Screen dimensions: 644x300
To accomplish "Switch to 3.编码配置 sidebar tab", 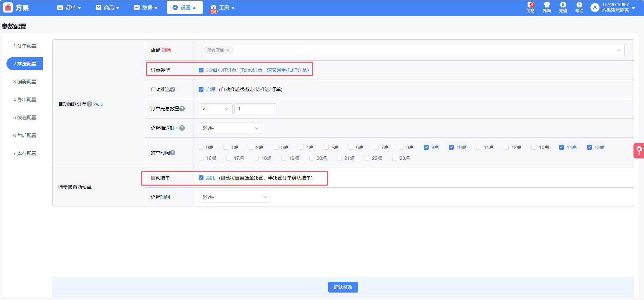I will tap(25, 82).
